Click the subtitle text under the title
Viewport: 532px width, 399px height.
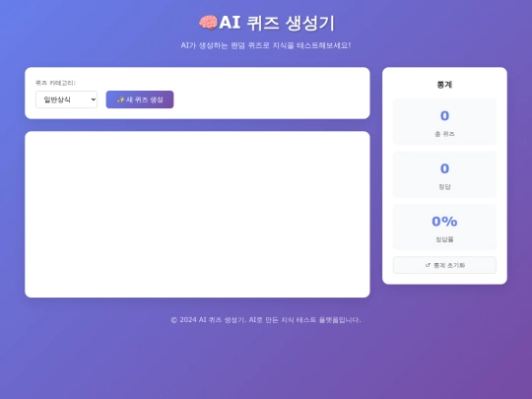(266, 45)
